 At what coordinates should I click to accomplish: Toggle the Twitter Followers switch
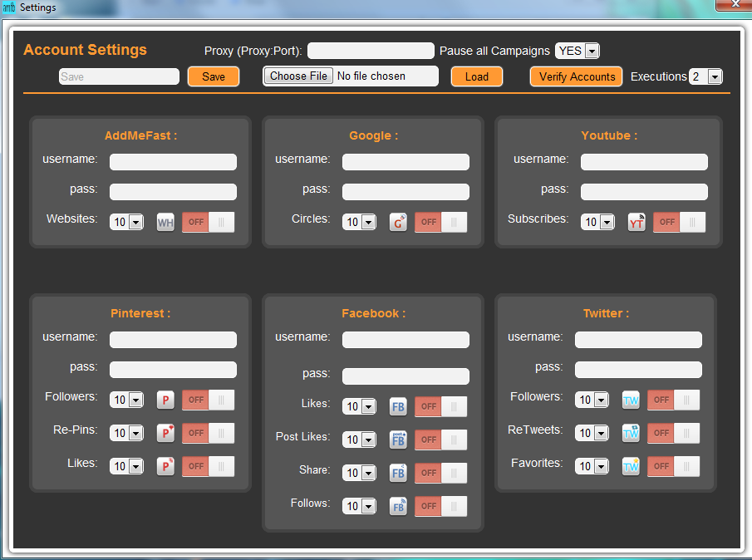673,400
